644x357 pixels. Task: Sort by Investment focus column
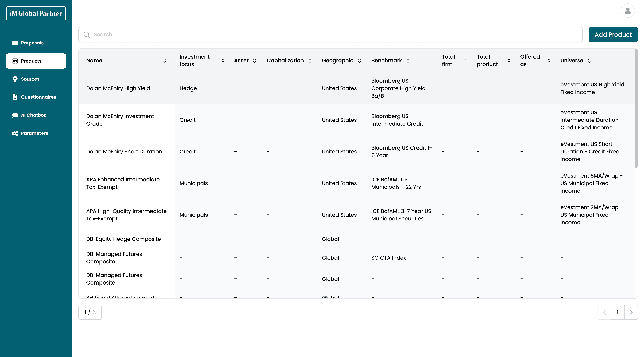[223, 60]
